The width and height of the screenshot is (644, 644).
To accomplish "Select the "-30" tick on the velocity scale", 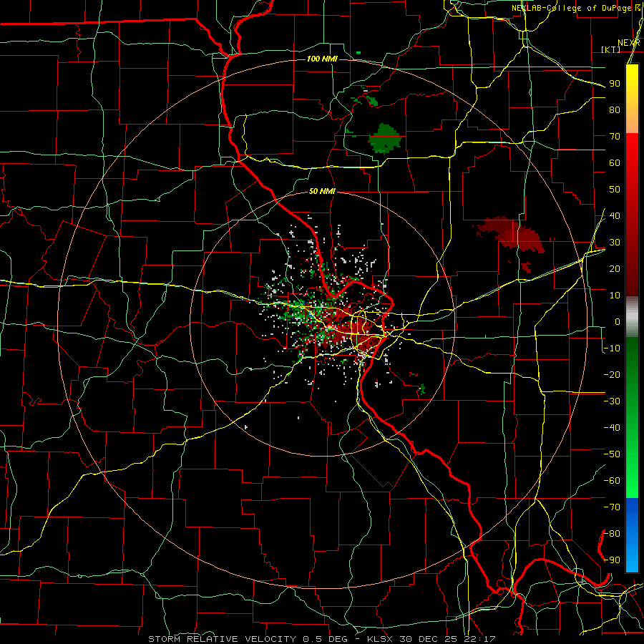I will (612, 401).
